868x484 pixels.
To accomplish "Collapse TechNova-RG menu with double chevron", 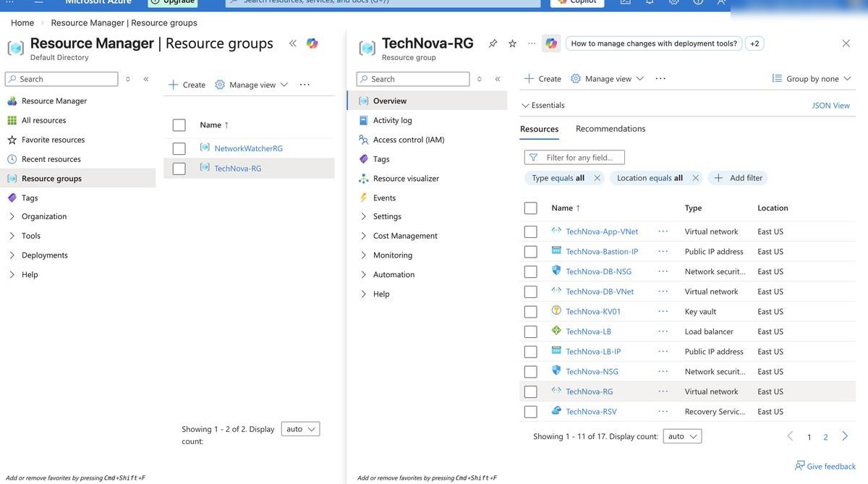I will [x=498, y=79].
